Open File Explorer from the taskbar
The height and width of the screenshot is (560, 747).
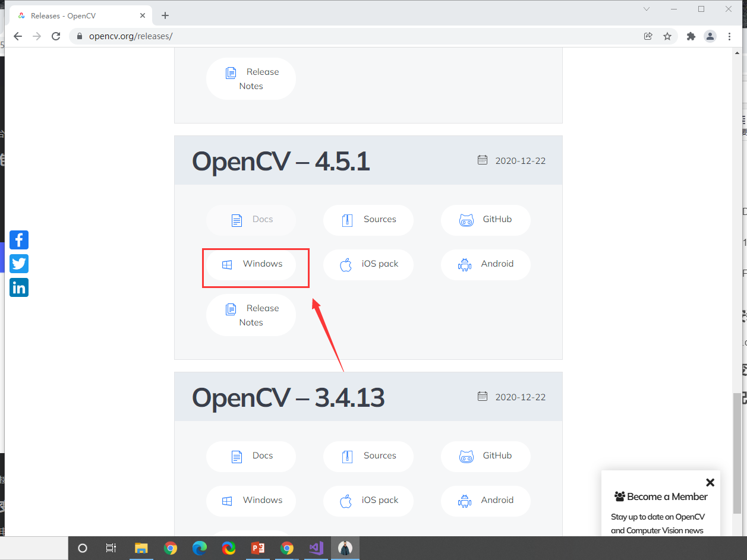point(141,548)
